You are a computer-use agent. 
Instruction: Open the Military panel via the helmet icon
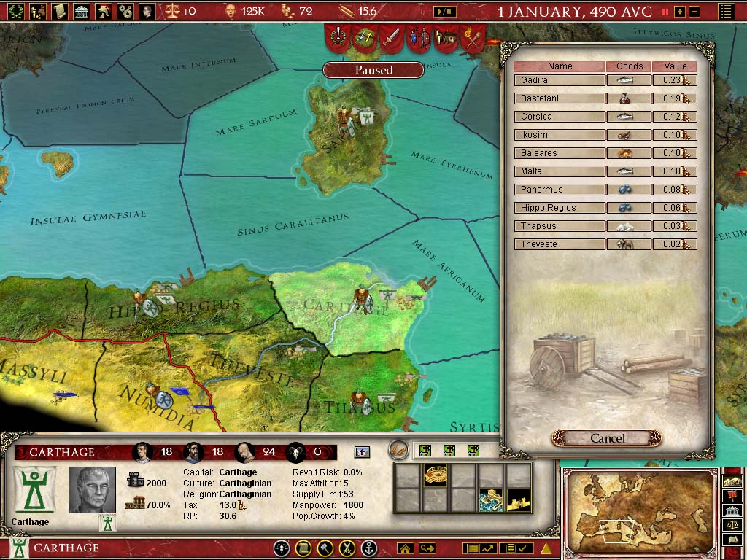[x=104, y=12]
